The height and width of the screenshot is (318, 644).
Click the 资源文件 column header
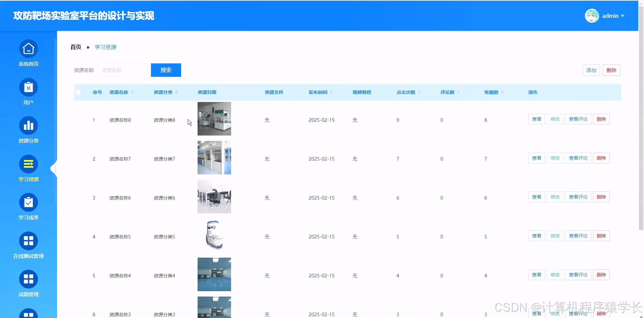click(274, 92)
